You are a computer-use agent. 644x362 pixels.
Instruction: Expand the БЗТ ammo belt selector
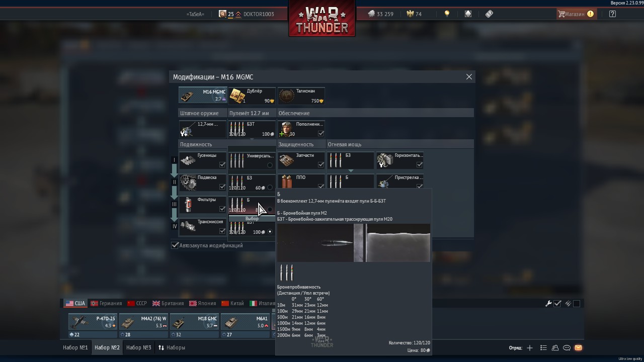[x=252, y=129]
